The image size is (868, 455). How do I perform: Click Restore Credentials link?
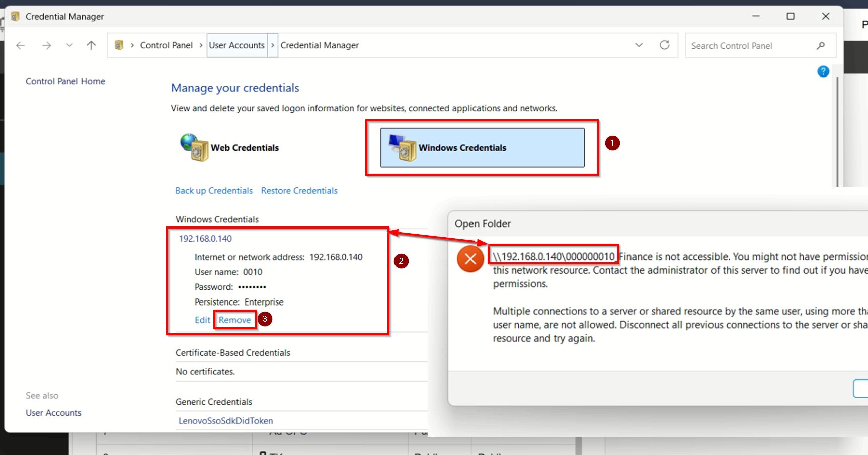[x=299, y=191]
